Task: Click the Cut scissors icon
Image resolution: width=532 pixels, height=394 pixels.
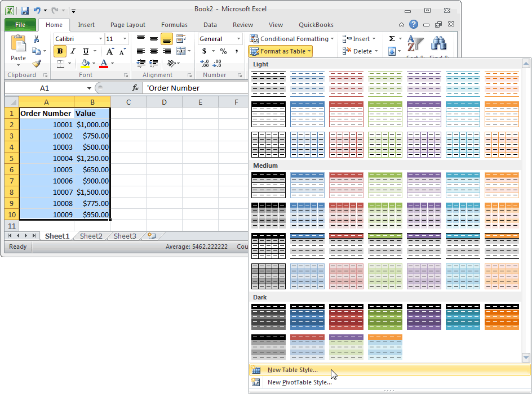Action: tap(36, 39)
